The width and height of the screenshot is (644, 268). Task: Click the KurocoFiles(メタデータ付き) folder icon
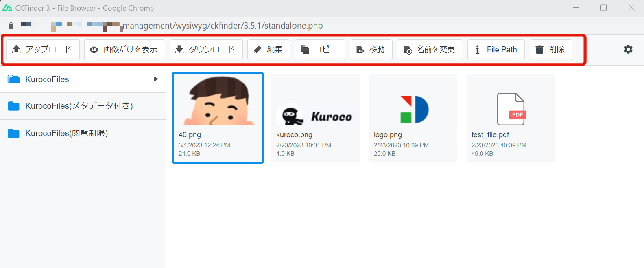tap(14, 106)
